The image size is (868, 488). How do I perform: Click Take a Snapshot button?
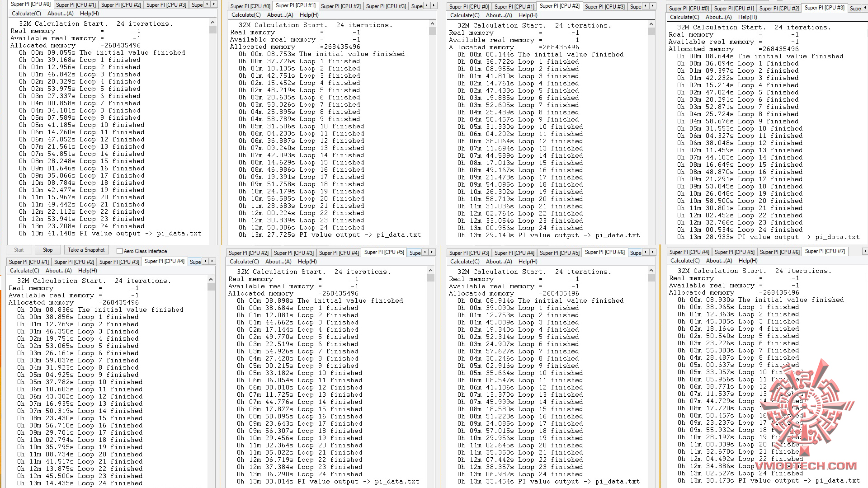coord(86,250)
